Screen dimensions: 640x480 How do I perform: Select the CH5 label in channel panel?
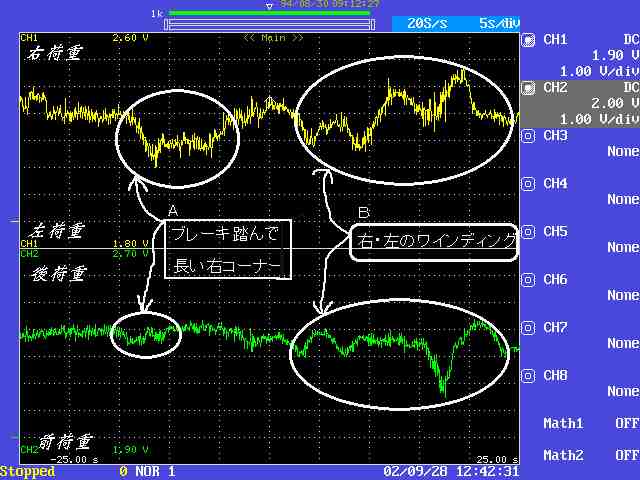[x=555, y=231]
